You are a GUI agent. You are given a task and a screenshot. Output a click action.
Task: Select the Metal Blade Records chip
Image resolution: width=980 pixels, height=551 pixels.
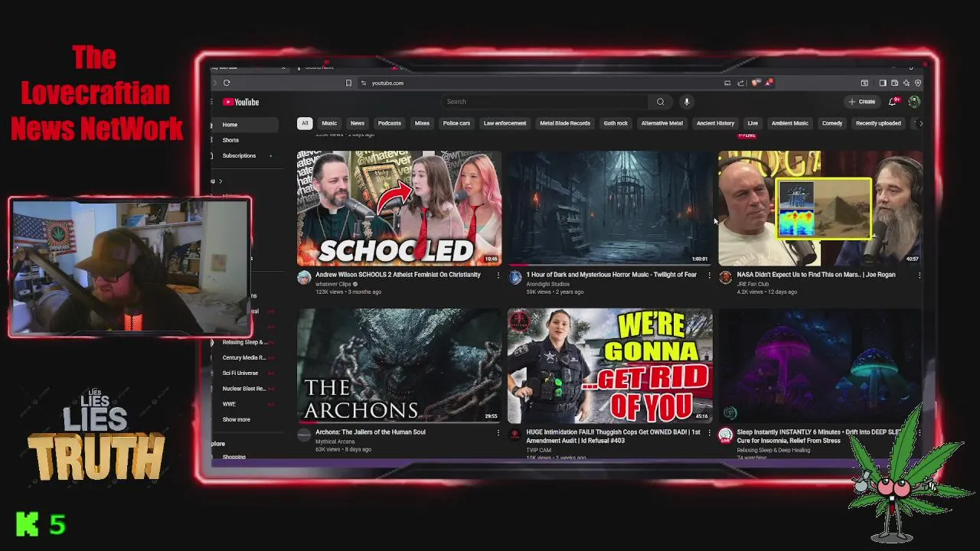click(565, 123)
